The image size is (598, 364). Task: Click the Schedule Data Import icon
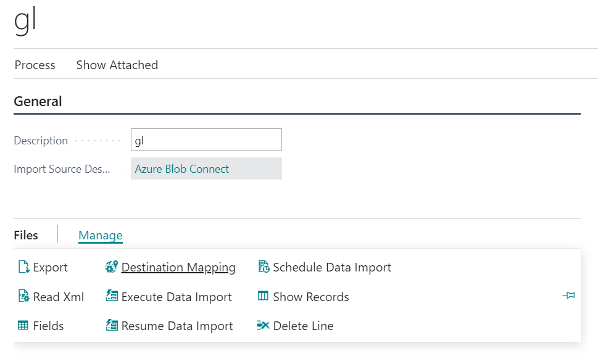tap(264, 267)
